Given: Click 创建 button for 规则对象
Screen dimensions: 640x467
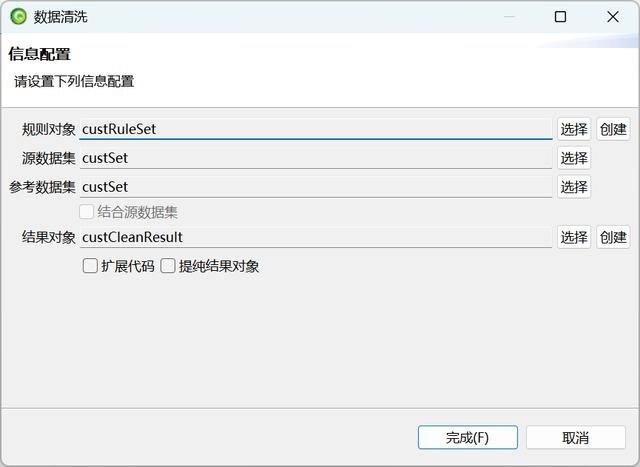Looking at the screenshot, I should click(613, 129).
